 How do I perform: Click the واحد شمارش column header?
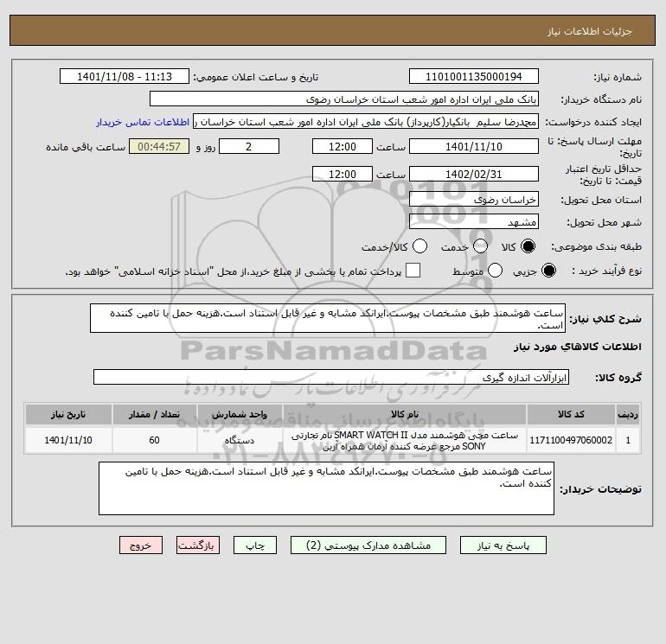(x=240, y=414)
